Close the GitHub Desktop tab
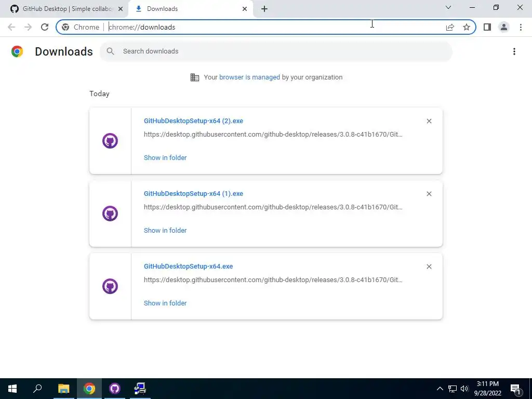532x399 pixels. tap(121, 9)
